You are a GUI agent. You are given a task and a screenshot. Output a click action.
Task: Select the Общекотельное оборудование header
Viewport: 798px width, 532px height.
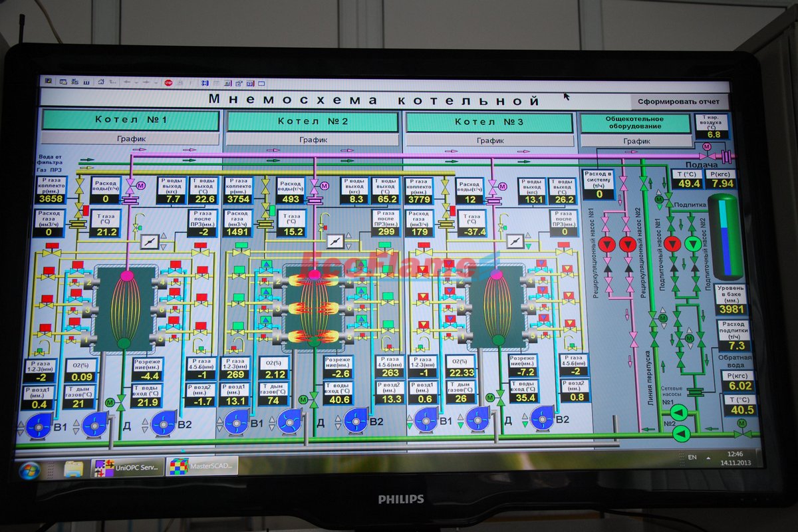636,122
